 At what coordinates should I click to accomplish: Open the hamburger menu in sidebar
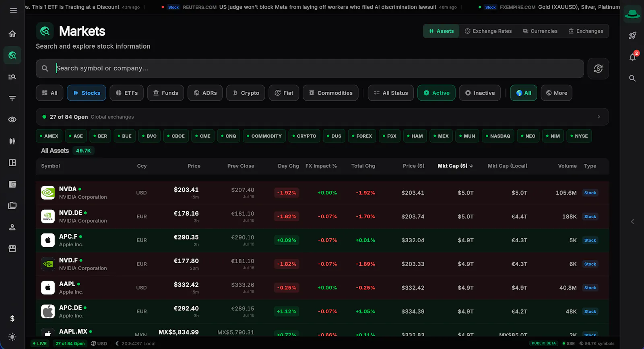tap(13, 10)
